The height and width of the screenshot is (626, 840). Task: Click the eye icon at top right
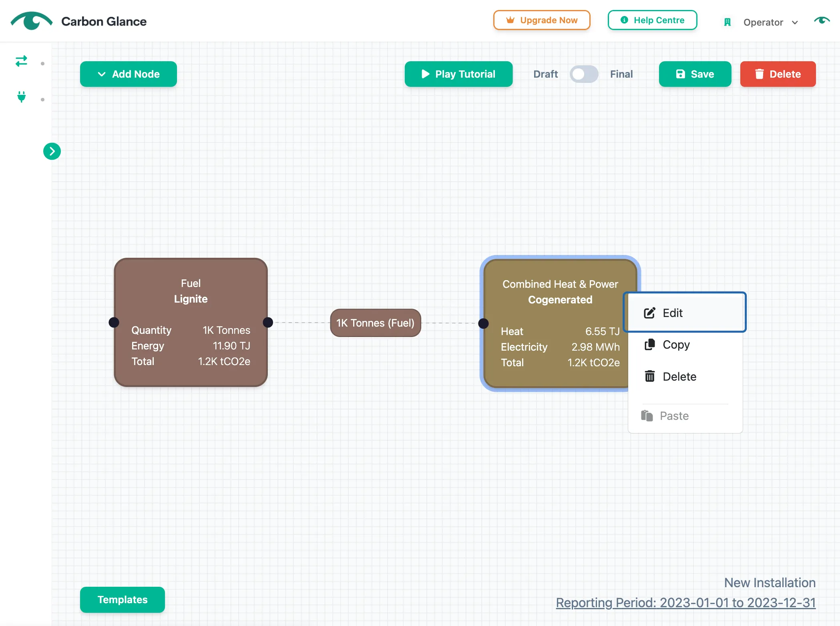[x=822, y=20]
